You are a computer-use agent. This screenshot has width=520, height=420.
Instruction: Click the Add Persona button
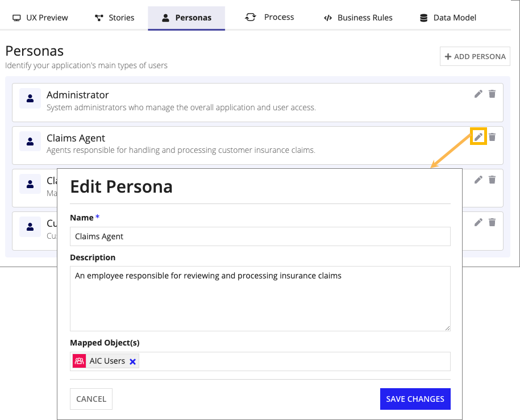[475, 56]
